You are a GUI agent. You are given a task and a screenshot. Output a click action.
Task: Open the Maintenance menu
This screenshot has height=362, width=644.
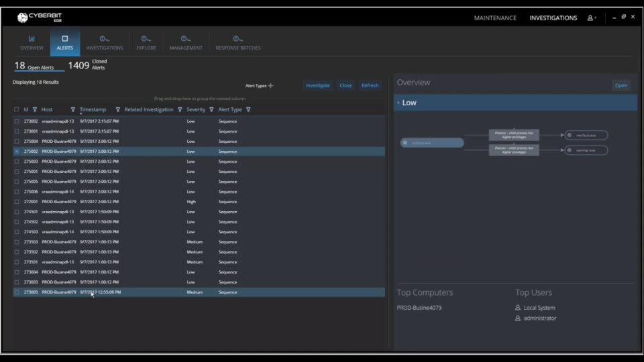click(x=495, y=18)
